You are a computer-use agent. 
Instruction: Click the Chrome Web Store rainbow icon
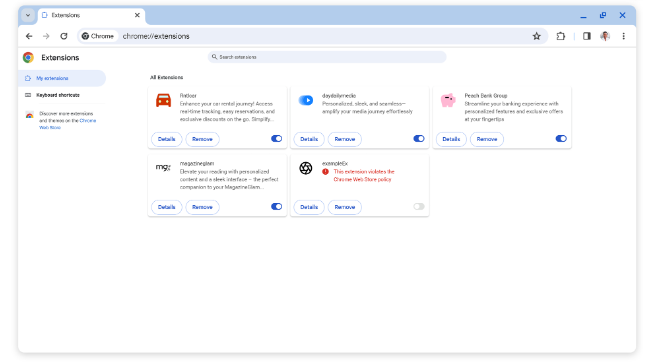tap(29, 115)
